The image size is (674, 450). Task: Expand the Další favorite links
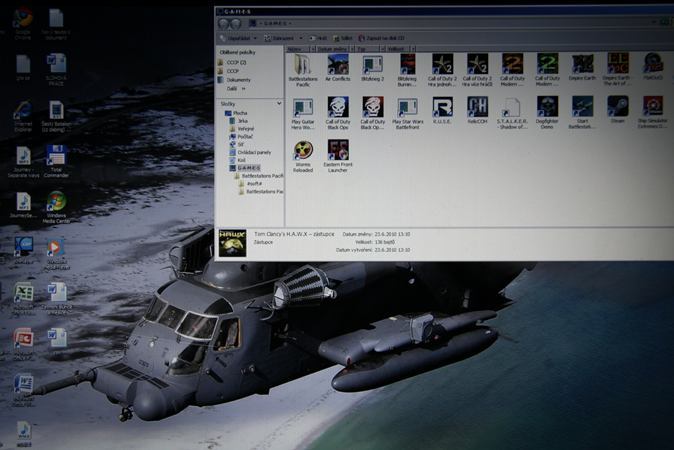[x=236, y=89]
